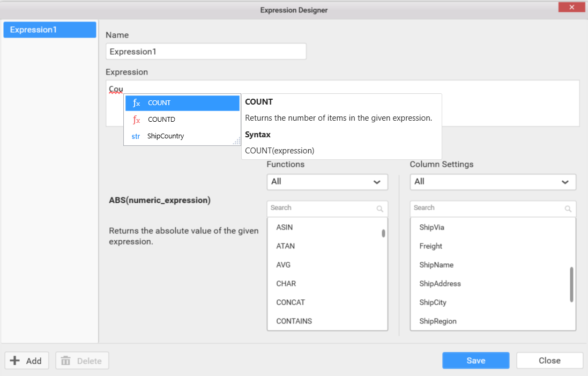Save the expression
This screenshot has width=588, height=376.
coord(475,360)
